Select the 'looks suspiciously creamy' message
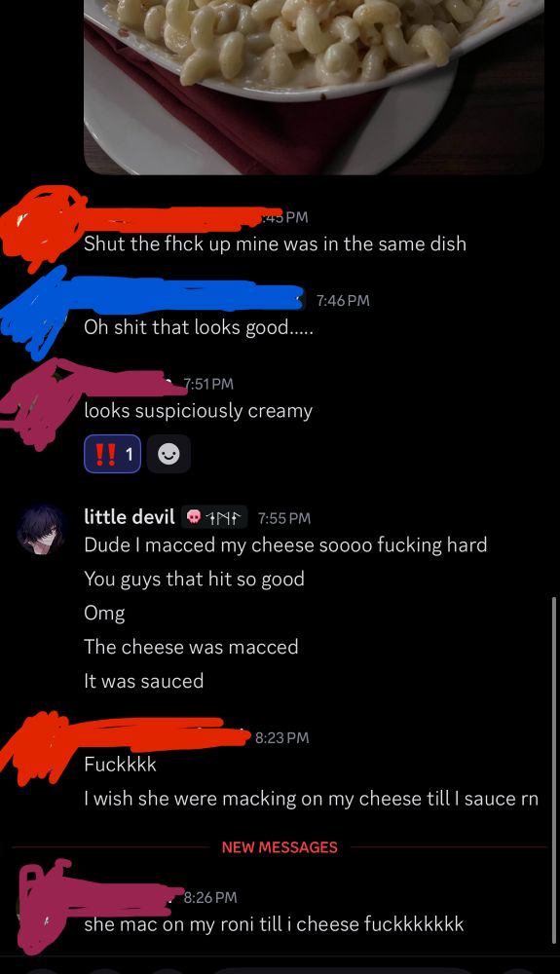Image resolution: width=560 pixels, height=974 pixels. (x=198, y=411)
